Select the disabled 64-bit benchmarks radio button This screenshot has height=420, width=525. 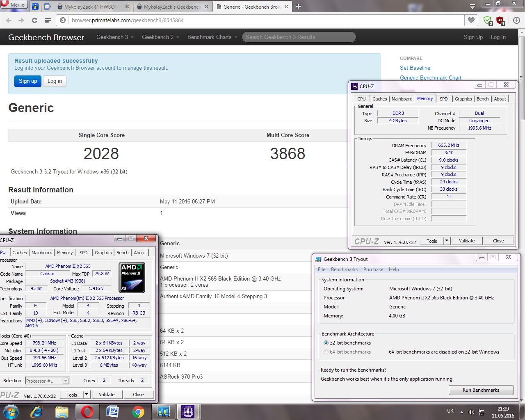tap(326, 352)
